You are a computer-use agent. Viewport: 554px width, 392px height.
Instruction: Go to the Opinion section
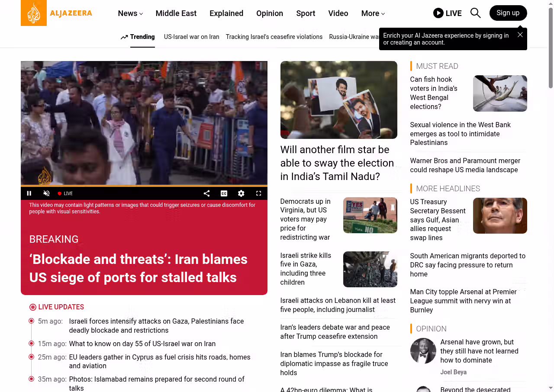[269, 13]
